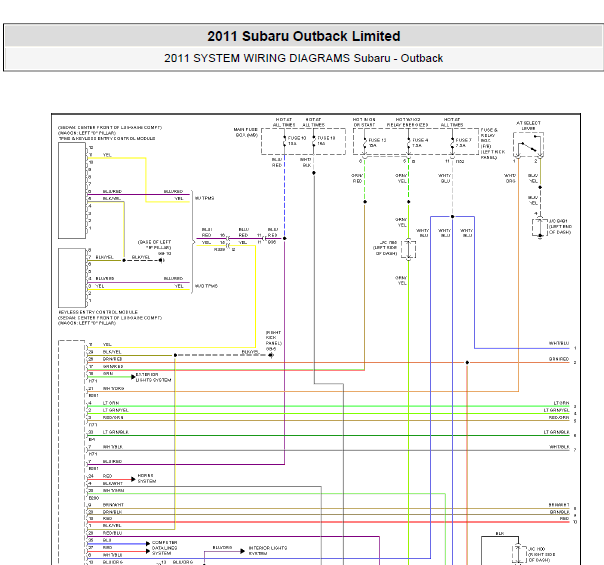Select the 'WHT/BLK' wire label at right edge

[559, 447]
